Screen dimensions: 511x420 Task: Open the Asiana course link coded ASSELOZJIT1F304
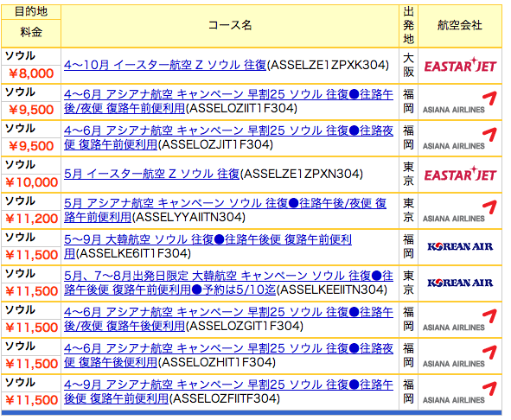click(228, 137)
